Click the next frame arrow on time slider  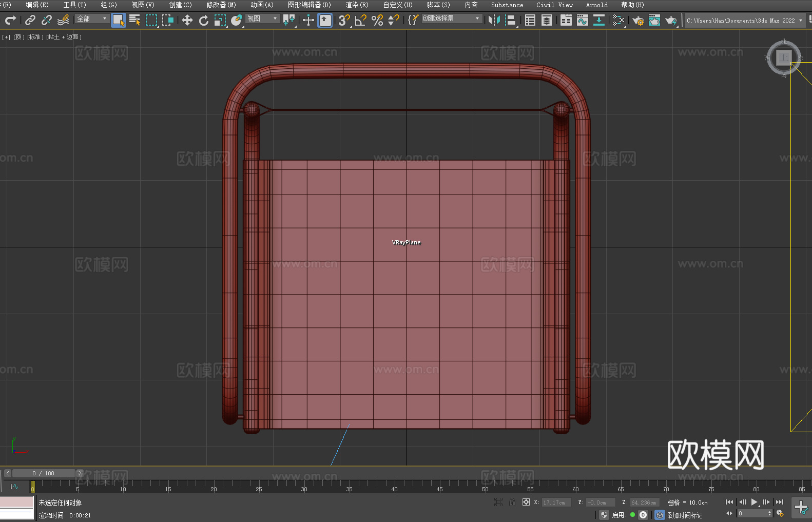(x=80, y=473)
